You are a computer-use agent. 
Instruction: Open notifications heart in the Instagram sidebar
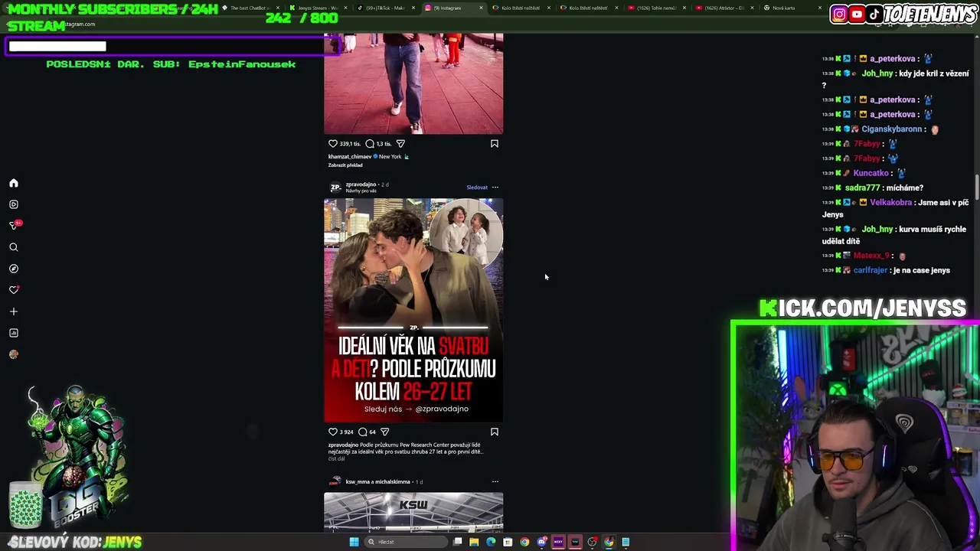(13, 290)
